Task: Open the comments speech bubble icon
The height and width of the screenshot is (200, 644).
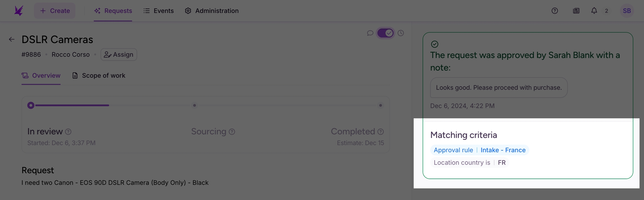Action: pyautogui.click(x=370, y=33)
